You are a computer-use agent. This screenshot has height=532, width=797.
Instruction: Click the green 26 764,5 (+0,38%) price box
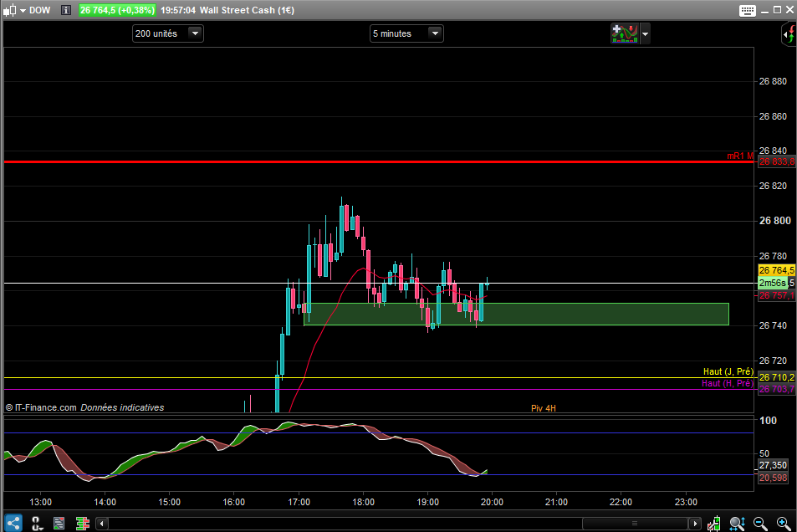(117, 10)
